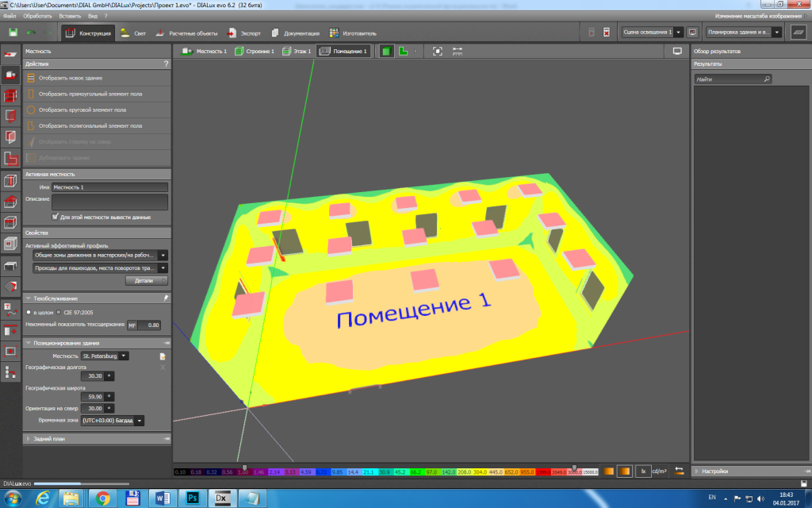Image resolution: width=812 pixels, height=508 pixels.
Task: Click the volume speaker tray icon
Action: [760, 498]
